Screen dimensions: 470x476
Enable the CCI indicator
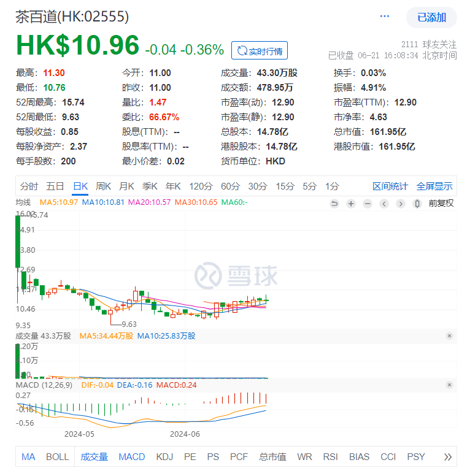[388, 457]
